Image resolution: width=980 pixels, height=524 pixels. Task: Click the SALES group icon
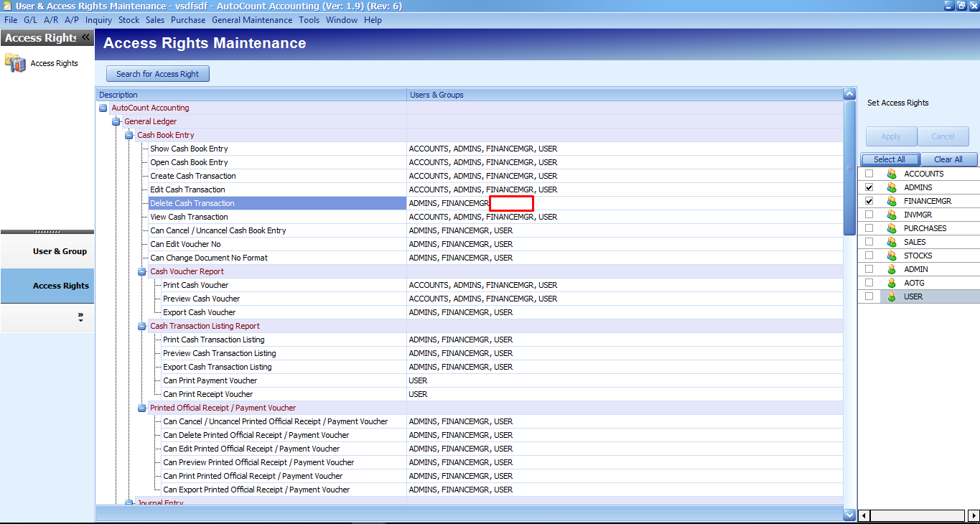click(x=892, y=242)
